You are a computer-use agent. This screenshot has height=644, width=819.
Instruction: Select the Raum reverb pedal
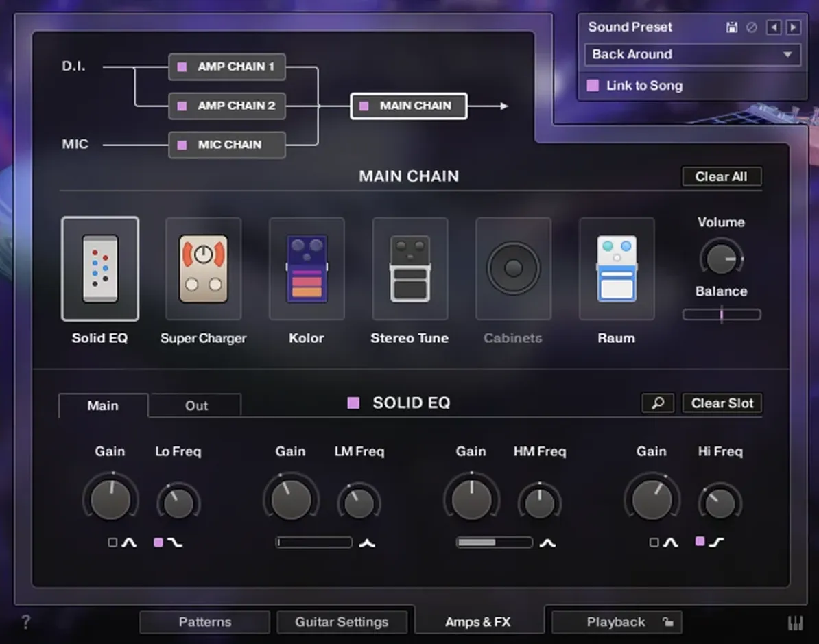point(617,268)
